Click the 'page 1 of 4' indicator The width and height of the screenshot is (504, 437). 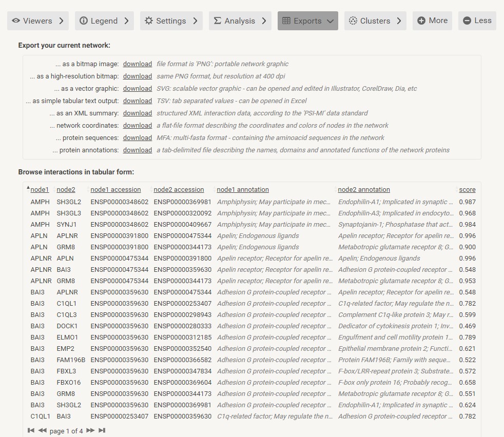point(66,431)
